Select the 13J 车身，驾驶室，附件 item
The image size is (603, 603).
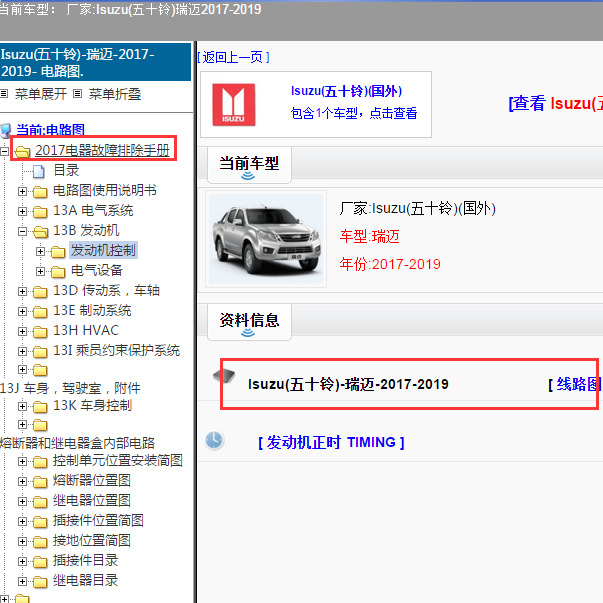pyautogui.click(x=70, y=388)
